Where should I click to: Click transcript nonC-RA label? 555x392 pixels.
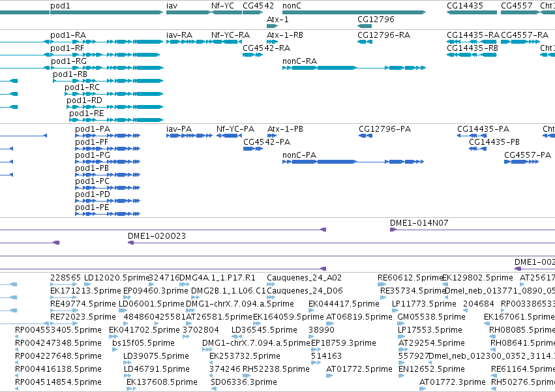coord(299,61)
